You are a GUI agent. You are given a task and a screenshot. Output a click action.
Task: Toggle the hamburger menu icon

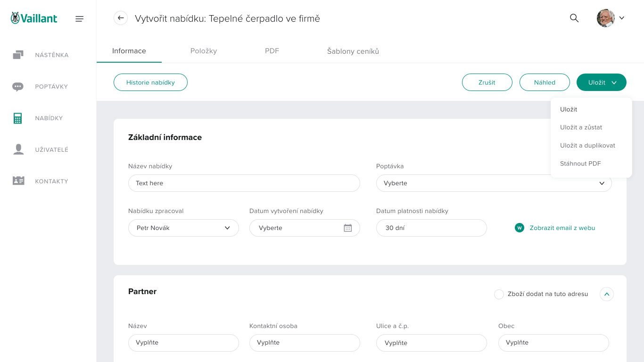point(79,19)
